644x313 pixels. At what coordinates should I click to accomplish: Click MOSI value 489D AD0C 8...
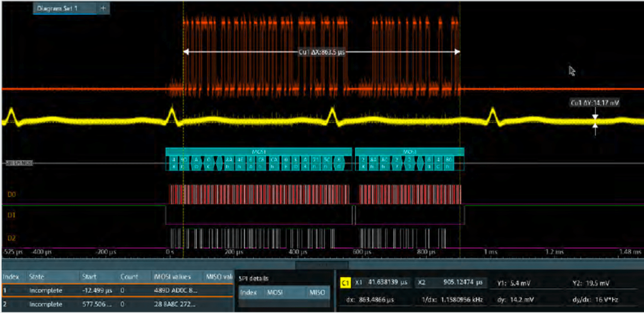pos(175,291)
